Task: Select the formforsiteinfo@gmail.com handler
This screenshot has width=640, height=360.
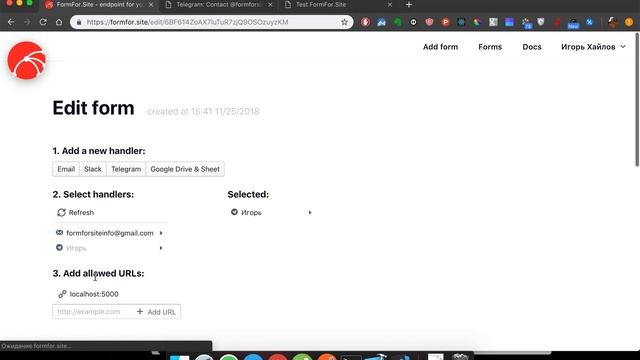Action: [110, 233]
